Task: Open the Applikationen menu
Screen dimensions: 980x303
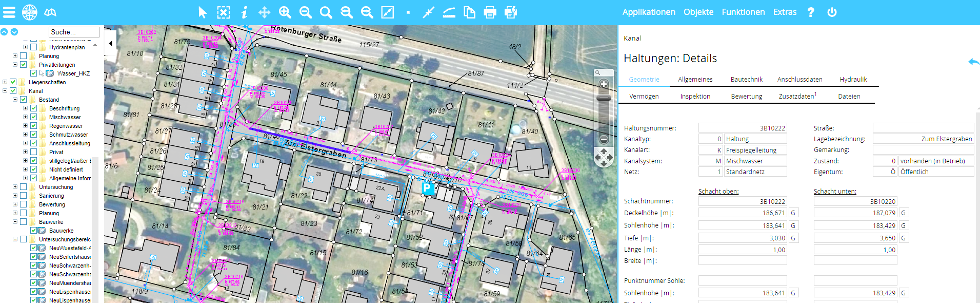Action: coord(648,12)
